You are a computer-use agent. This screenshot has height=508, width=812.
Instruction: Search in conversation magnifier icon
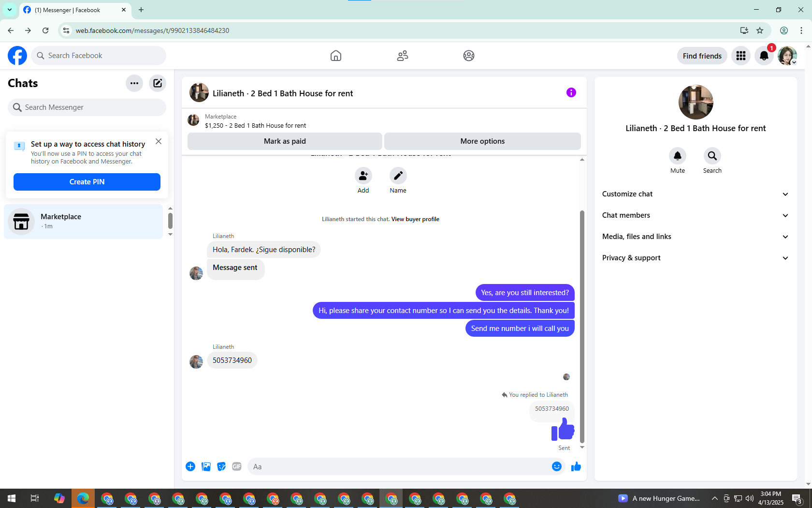pos(712,156)
